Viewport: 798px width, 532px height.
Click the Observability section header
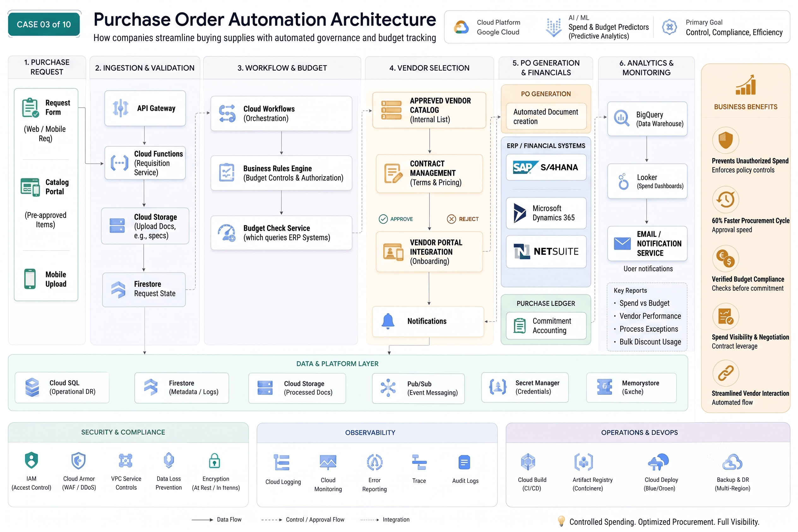(x=377, y=433)
